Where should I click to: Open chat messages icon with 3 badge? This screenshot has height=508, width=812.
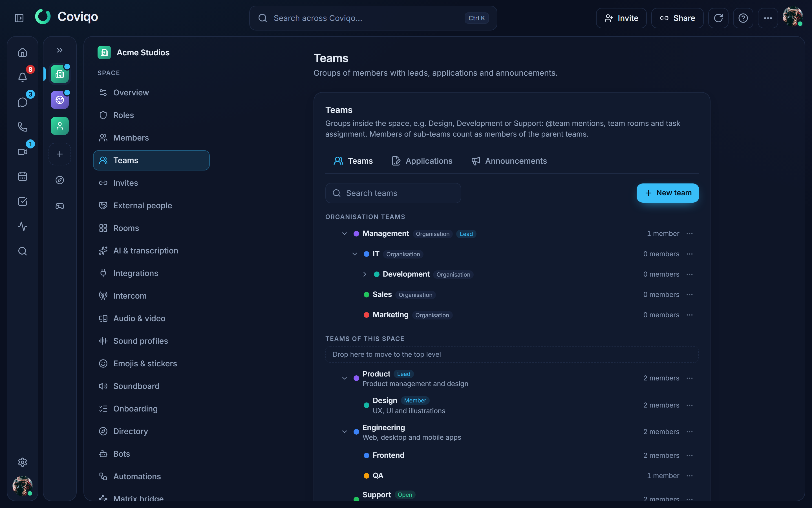coord(23,102)
